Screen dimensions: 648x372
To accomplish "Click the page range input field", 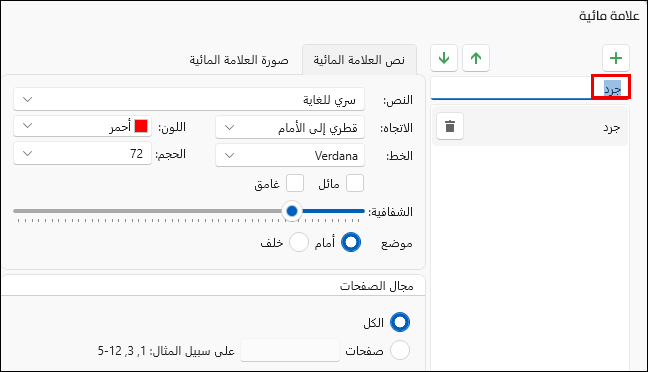I will pos(290,351).
